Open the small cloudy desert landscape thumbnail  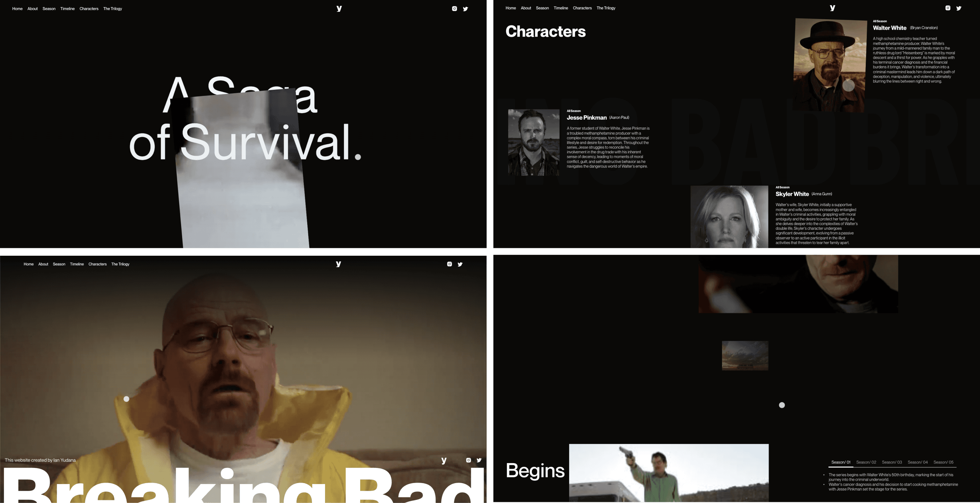[745, 355]
